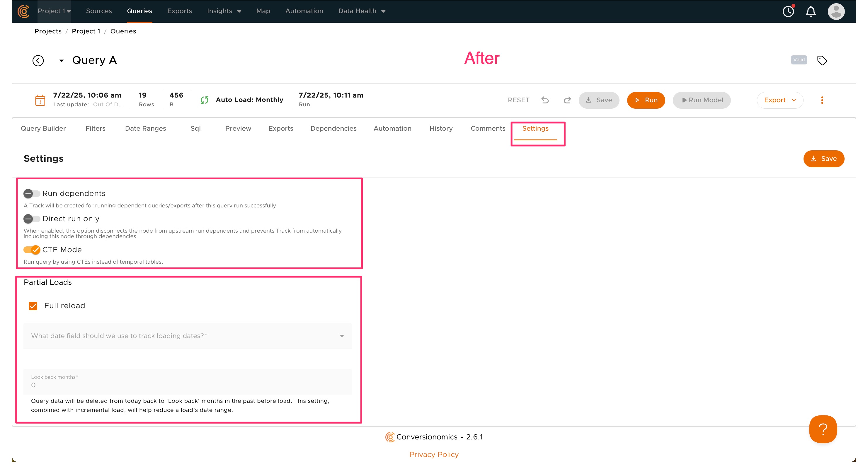Go to Sources in the top navigation
This screenshot has height=474, width=868.
pyautogui.click(x=99, y=11)
